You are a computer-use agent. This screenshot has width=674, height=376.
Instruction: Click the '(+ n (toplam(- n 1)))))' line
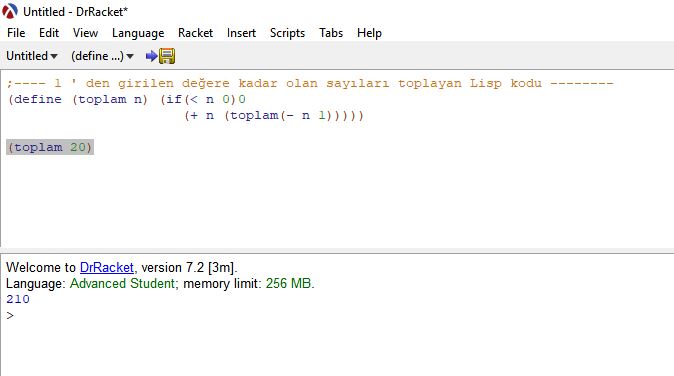pos(274,115)
